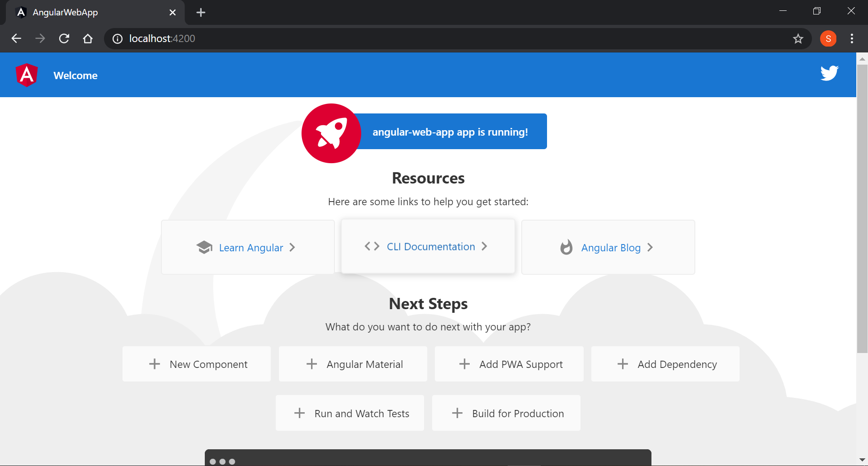Click the plus icon on New Component card

pos(155,364)
